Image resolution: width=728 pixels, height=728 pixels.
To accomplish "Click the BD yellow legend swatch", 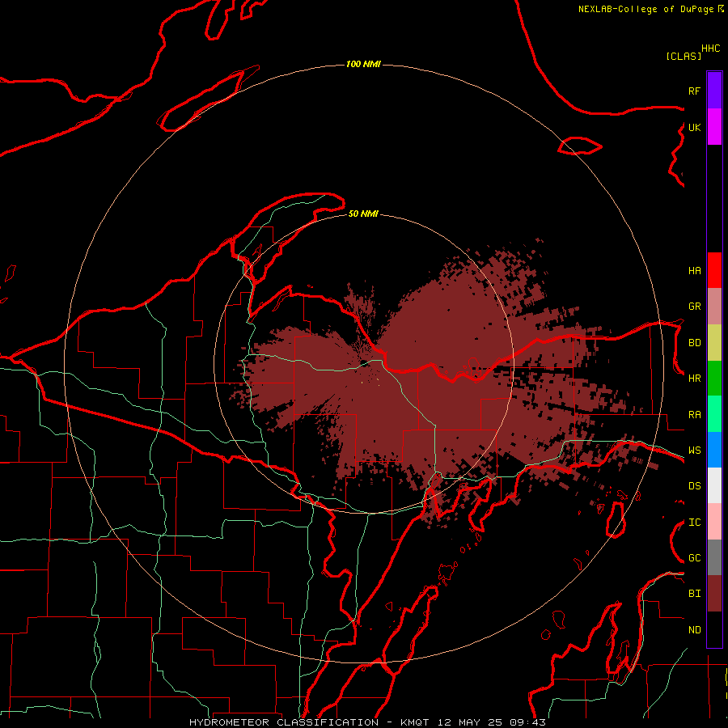I will coord(714,343).
